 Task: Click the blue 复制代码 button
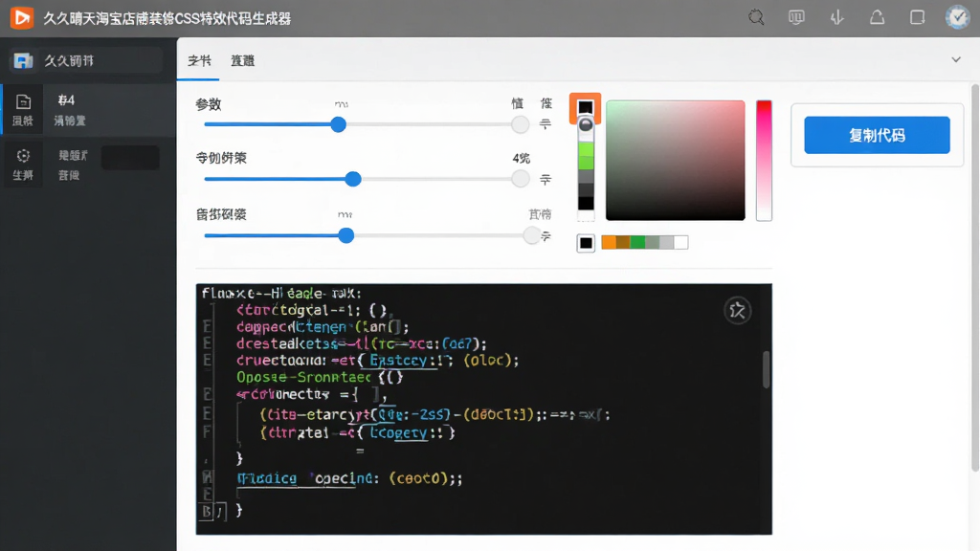(877, 135)
